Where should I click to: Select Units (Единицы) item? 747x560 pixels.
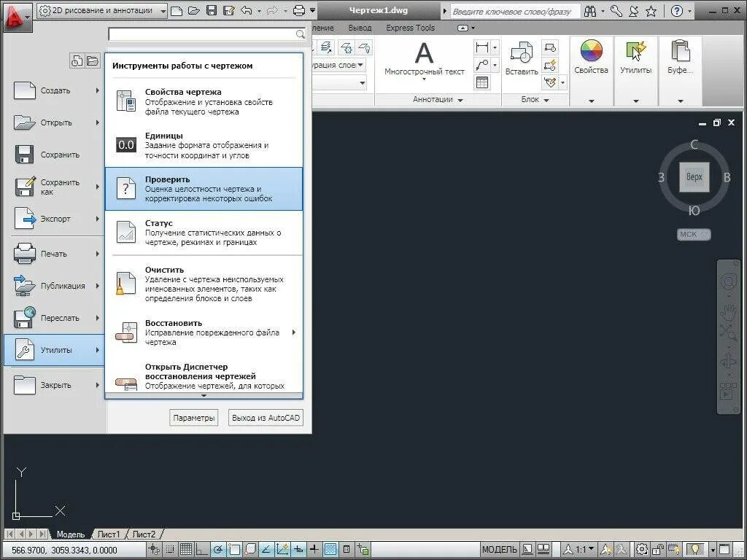pos(204,145)
